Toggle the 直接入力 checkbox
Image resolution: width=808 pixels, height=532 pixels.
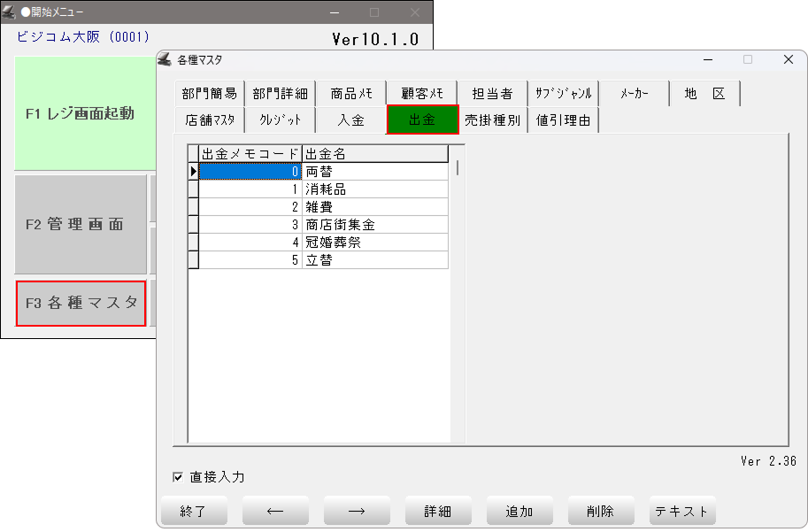tap(178, 478)
